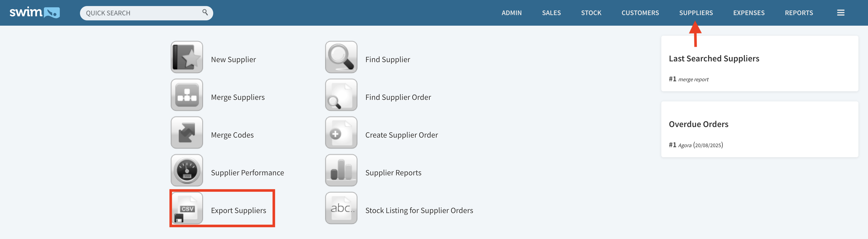Go to the Reports menu
The height and width of the screenshot is (239, 868).
pyautogui.click(x=799, y=13)
